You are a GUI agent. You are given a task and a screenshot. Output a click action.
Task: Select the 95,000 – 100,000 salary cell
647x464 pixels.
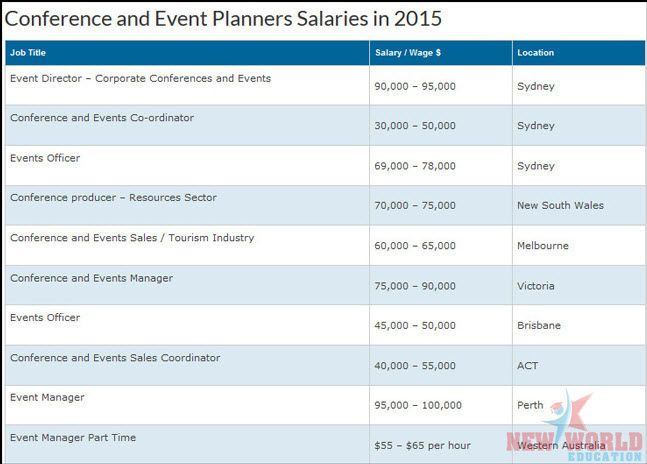coord(418,406)
